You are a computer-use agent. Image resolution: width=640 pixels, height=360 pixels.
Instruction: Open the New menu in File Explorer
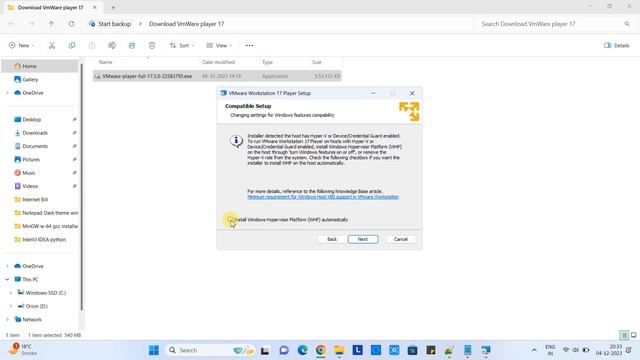[22, 45]
